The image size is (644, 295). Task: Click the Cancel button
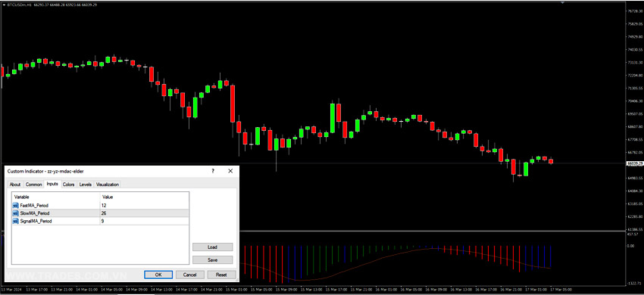click(189, 275)
